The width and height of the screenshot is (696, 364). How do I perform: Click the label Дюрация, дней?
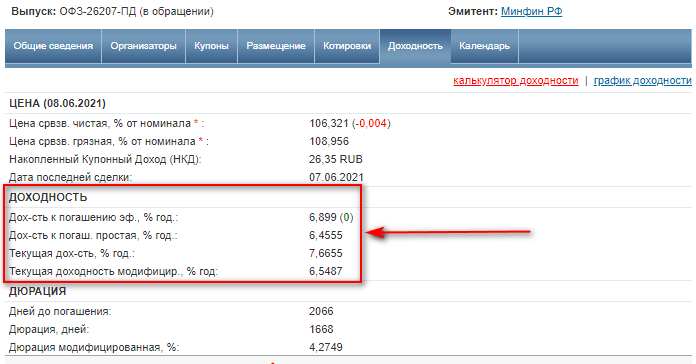pos(49,329)
